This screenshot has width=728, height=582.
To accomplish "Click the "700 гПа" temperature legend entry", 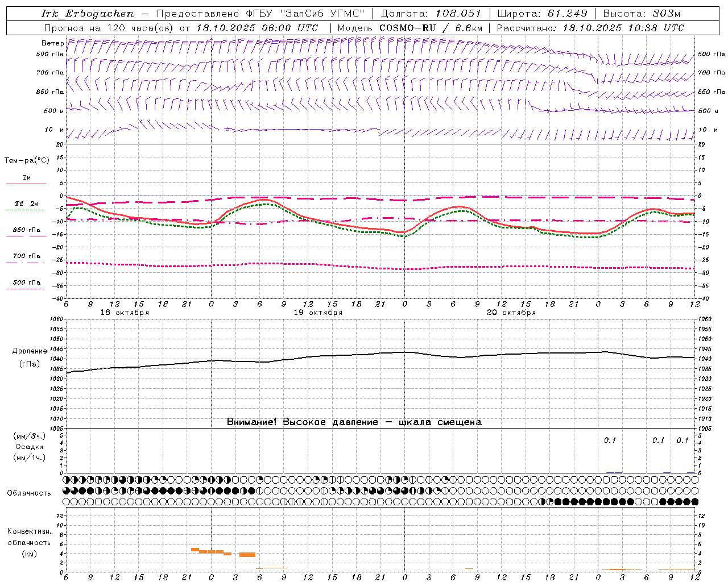I will coord(26,256).
